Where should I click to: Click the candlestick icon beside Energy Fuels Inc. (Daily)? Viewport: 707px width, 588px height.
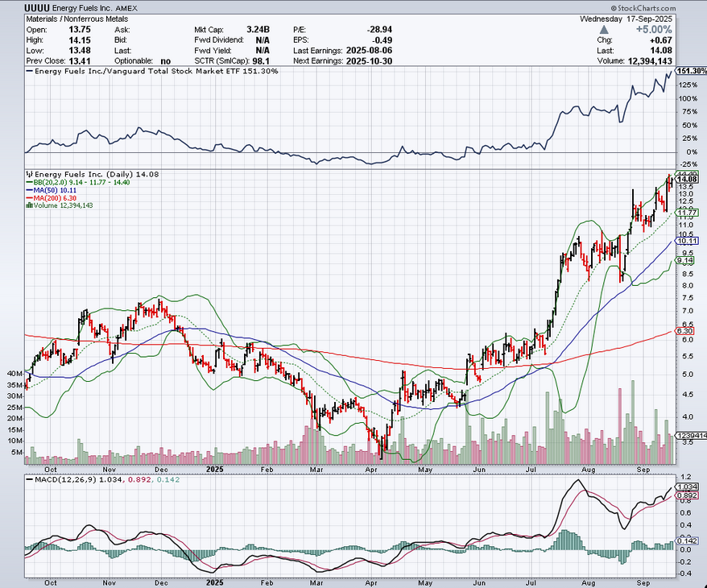point(29,173)
